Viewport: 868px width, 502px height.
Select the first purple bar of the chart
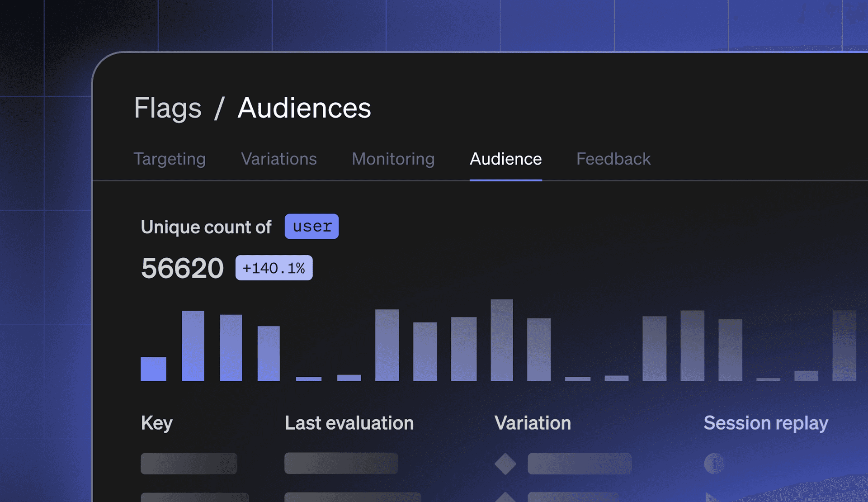153,369
